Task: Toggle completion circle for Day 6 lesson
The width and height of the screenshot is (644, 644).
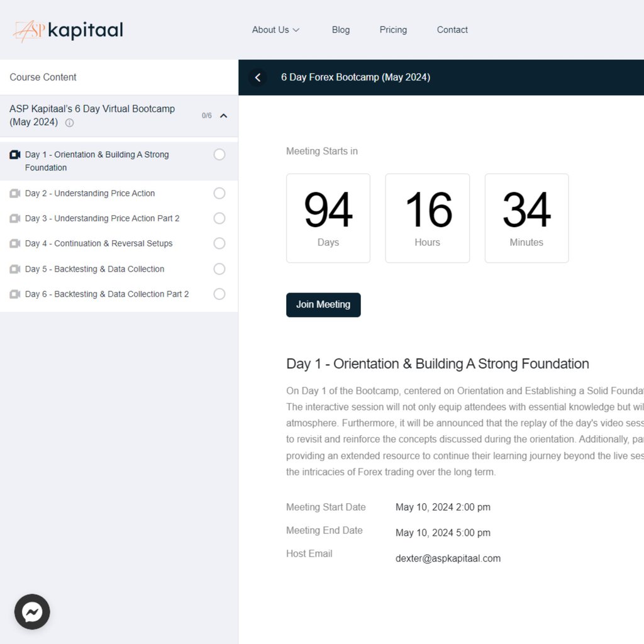Action: pos(219,294)
